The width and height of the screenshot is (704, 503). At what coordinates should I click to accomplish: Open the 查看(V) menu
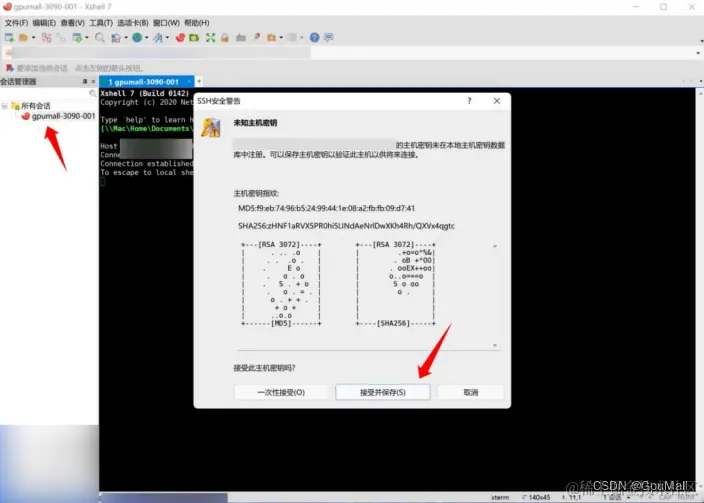[x=72, y=23]
